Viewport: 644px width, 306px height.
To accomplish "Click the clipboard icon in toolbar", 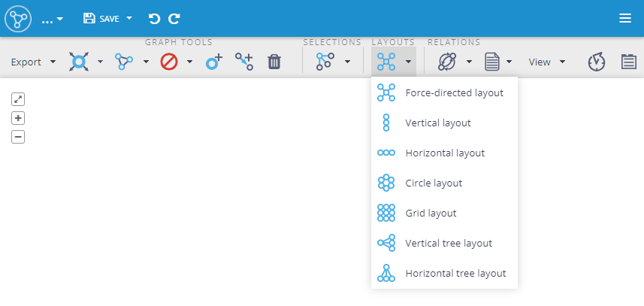I will coord(628,62).
